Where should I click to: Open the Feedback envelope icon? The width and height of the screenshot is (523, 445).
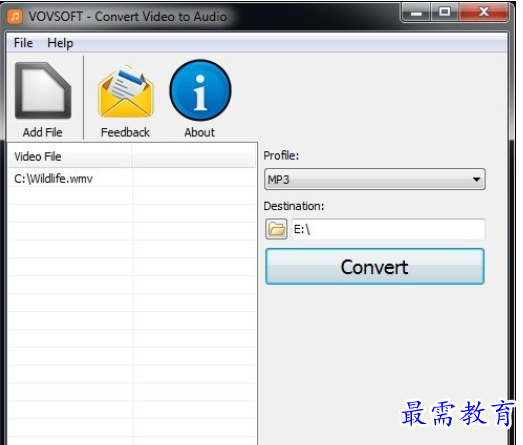[125, 91]
